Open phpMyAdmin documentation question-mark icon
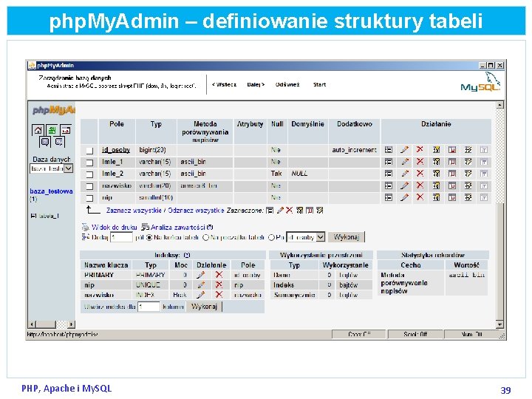532x399 pixels. point(45,141)
